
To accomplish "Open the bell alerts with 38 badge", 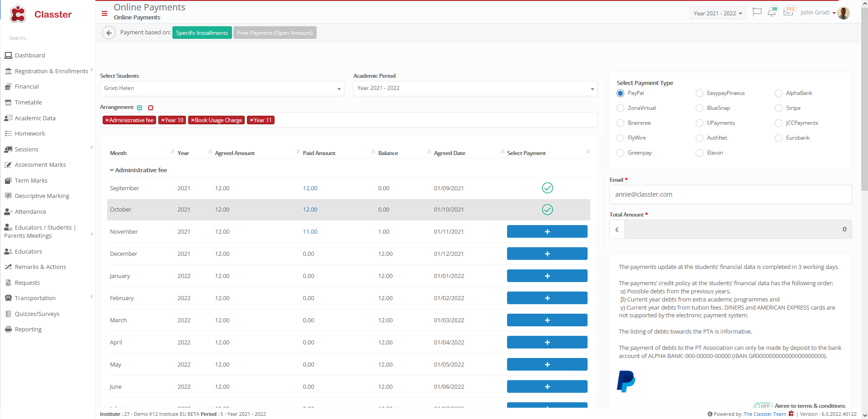I will (772, 12).
